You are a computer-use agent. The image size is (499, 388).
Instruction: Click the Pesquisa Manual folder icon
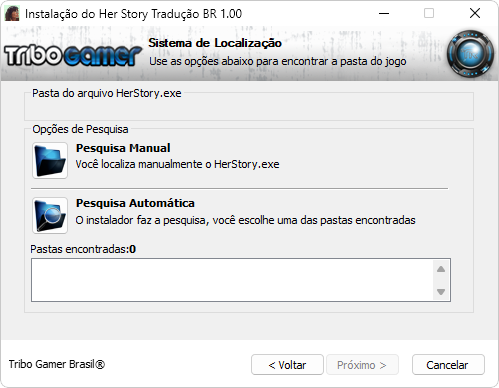tap(50, 160)
